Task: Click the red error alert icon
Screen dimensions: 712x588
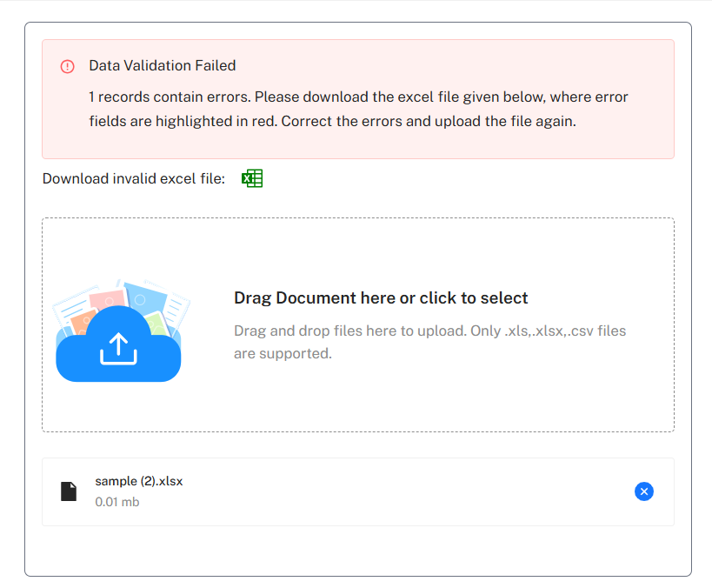Action: (x=67, y=66)
